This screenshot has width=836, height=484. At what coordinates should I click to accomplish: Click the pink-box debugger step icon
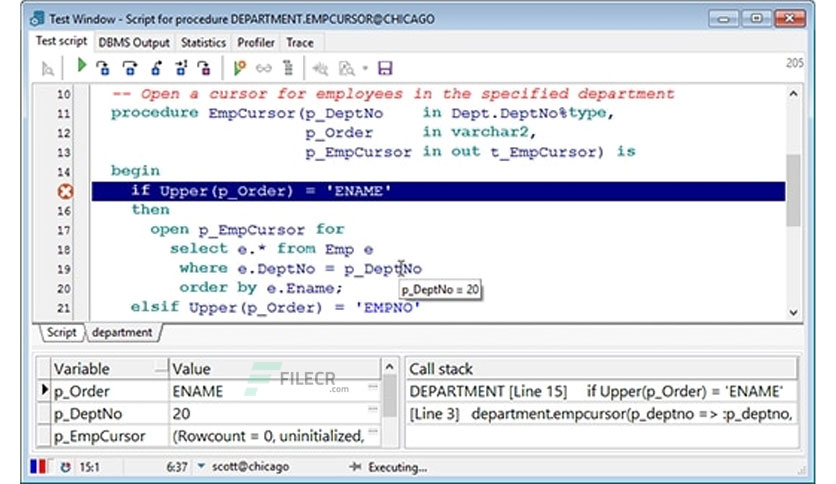coord(205,68)
